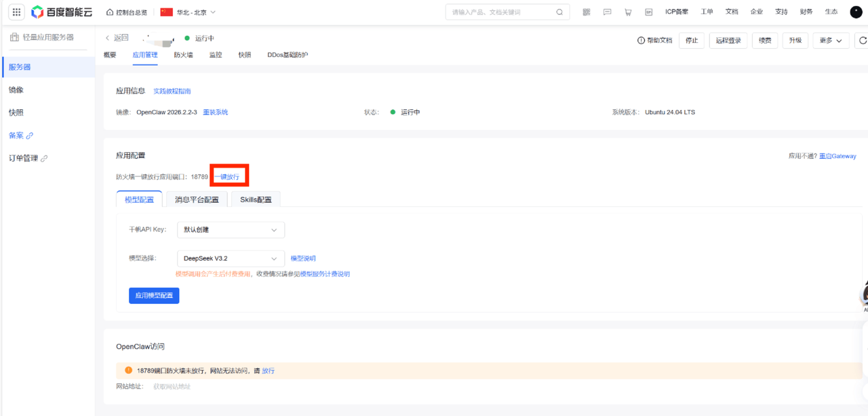The height and width of the screenshot is (416, 868).
Task: Click the 一键放行 link
Action: (227, 177)
